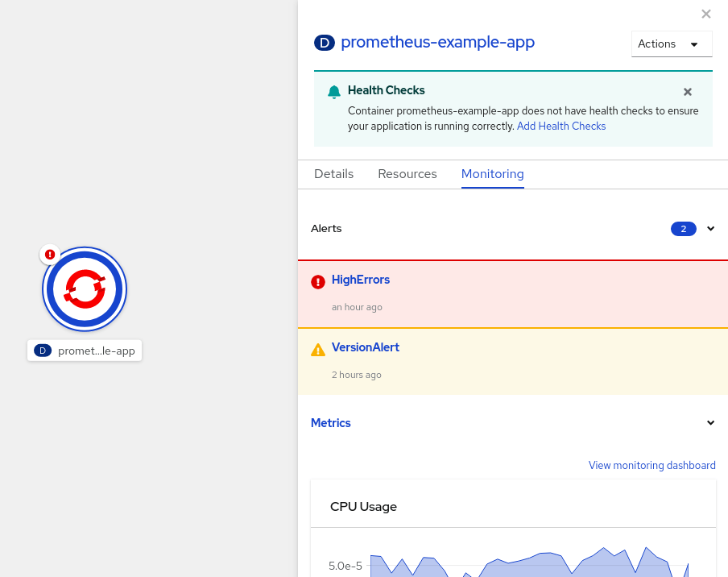
Task: Collapse the Metrics section
Action: [x=710, y=422]
